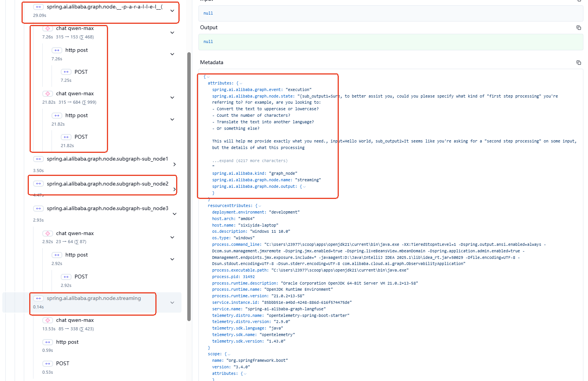
Task: Collapse the subgraph-sub_node3 span
Action: point(175,214)
